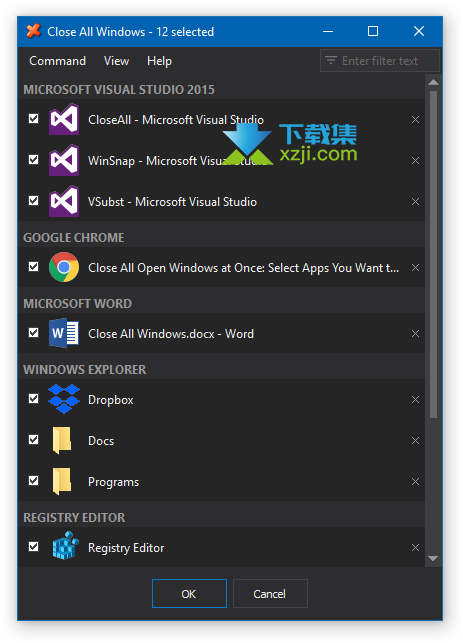Screen dimensions: 463x643
Task: Click the Google Chrome icon
Action: pos(64,267)
